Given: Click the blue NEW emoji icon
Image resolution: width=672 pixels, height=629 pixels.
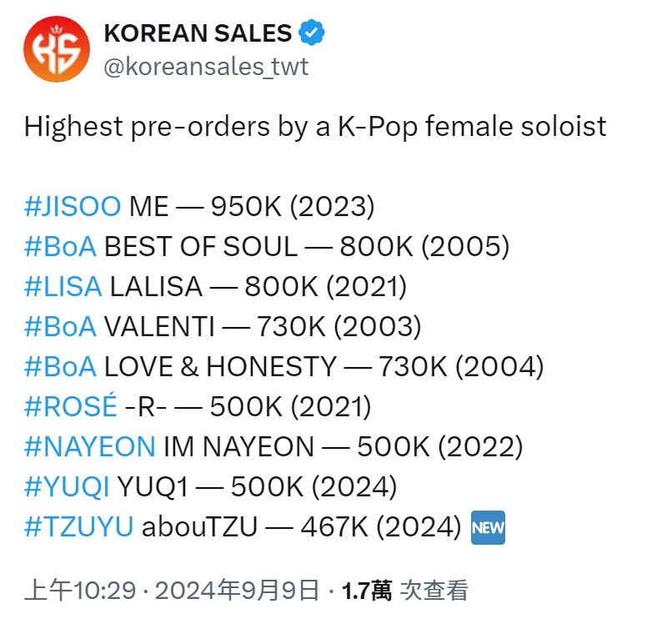Looking at the screenshot, I should click(x=489, y=527).
